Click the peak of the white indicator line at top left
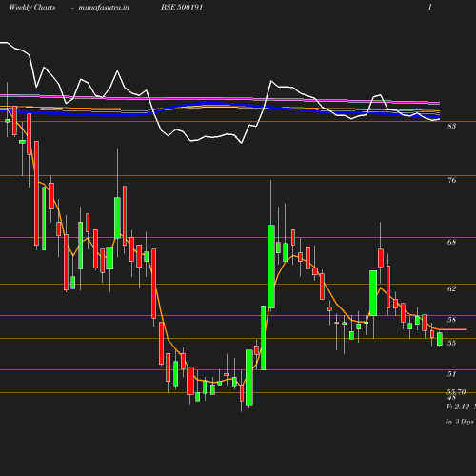The height and width of the screenshot is (476, 476). (4, 42)
